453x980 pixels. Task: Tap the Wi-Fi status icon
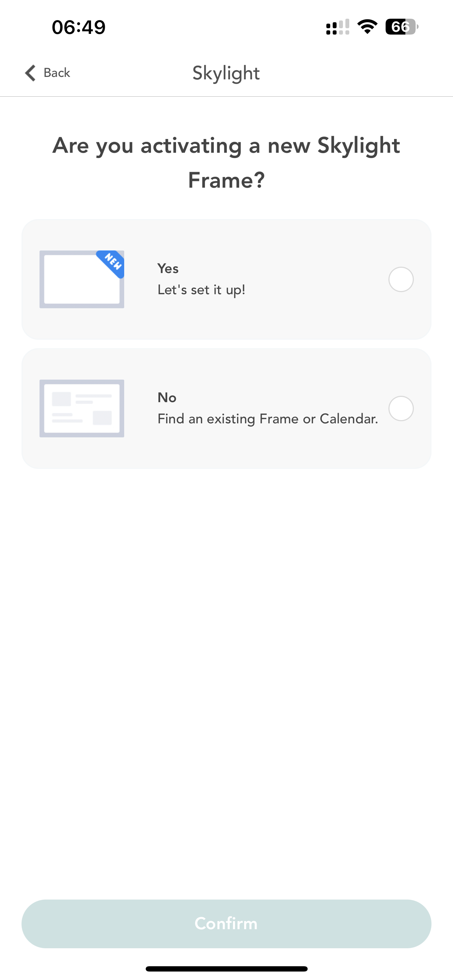point(367,26)
